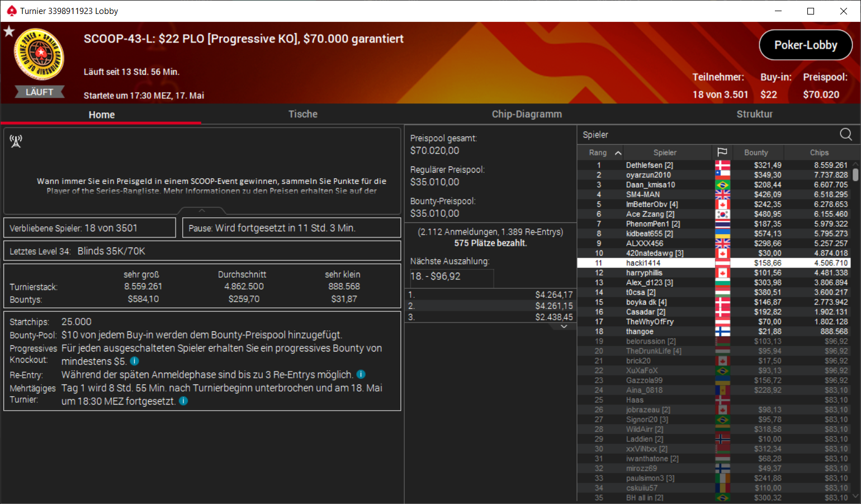Click Bounty-Preispool $35.010,00 value
This screenshot has height=504, width=861.
click(x=434, y=213)
